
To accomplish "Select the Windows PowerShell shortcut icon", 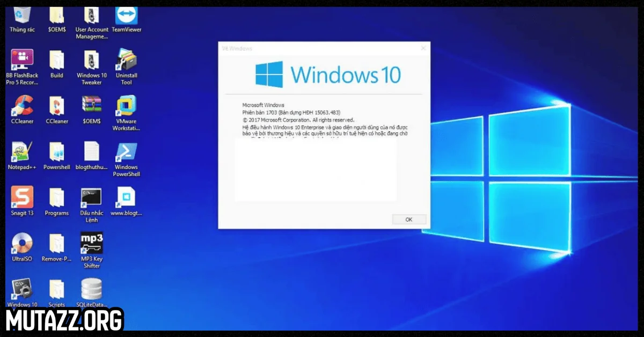I will coord(127,152).
